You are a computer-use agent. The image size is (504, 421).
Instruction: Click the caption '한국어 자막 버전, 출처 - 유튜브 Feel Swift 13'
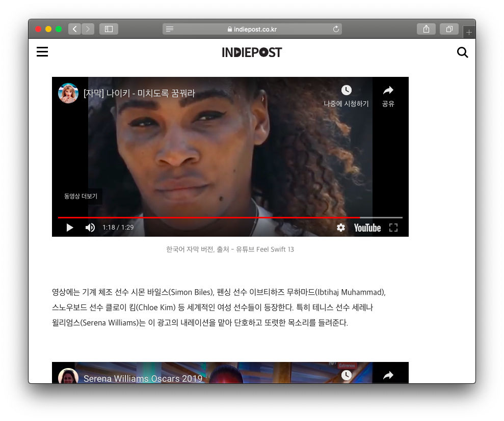click(230, 249)
